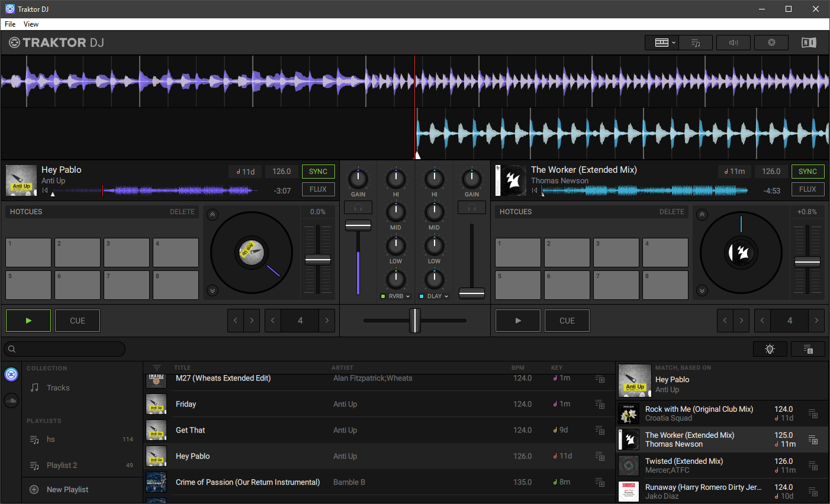Image resolution: width=830 pixels, height=504 pixels.
Task: Open the RVRB effect dropdown
Action: (x=400, y=296)
